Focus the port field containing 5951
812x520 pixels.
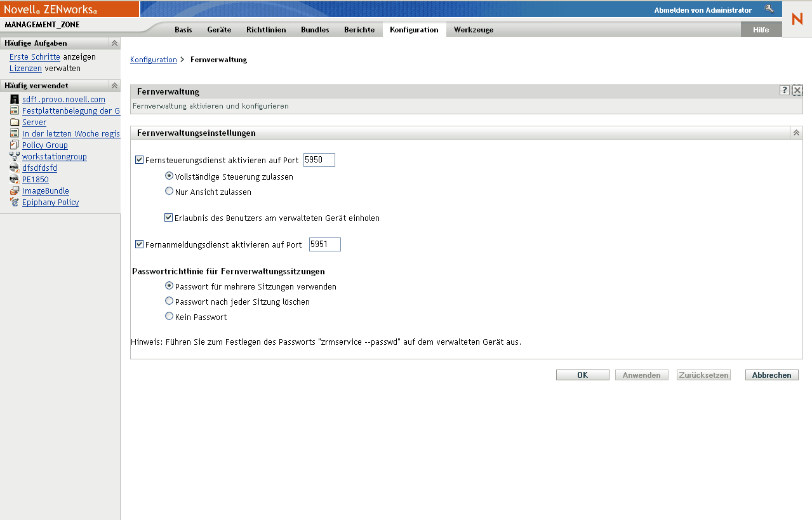click(325, 244)
